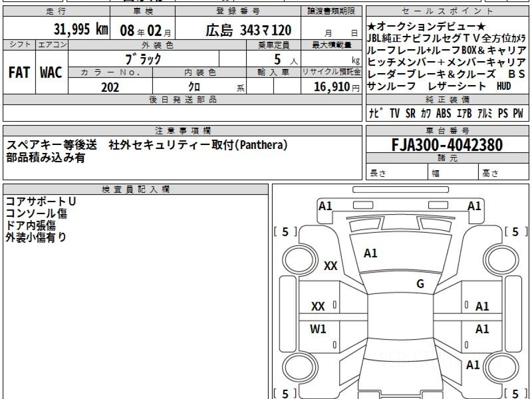532x399 pixels.
Task: Click the 純正装備 header
Action: pyautogui.click(x=447, y=100)
